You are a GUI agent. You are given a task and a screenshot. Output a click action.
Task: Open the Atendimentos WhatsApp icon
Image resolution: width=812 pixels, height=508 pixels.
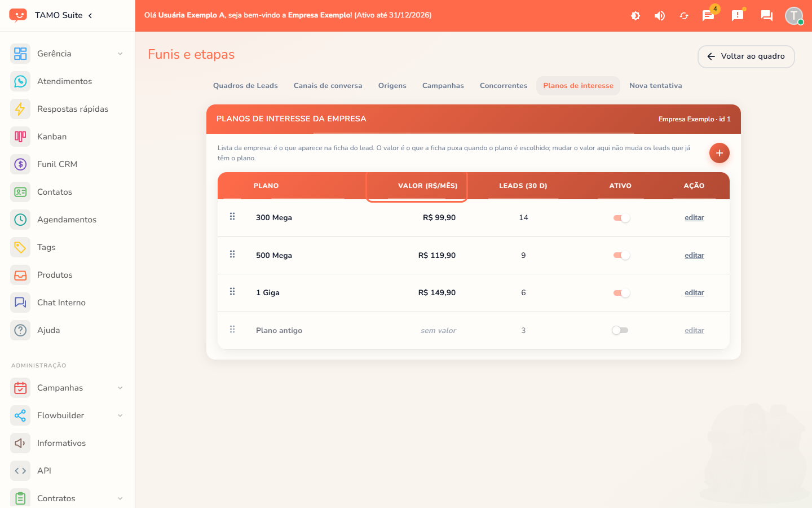[20, 81]
